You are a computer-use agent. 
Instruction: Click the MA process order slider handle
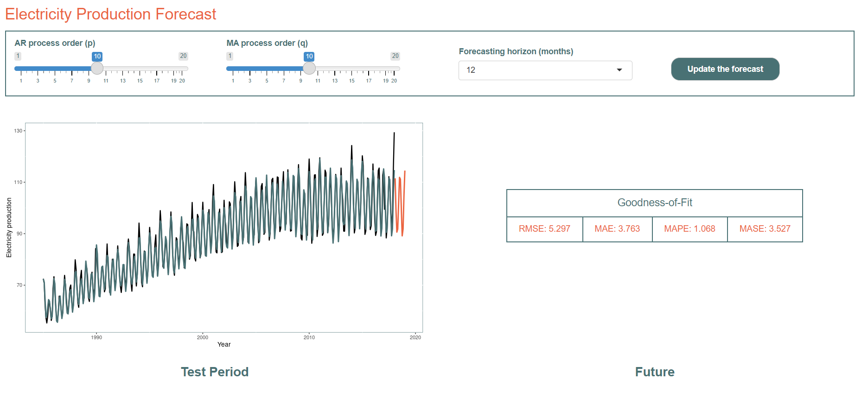click(x=309, y=69)
